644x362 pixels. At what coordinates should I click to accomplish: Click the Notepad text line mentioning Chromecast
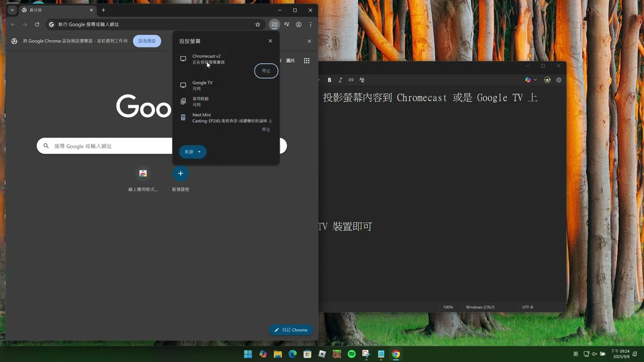click(430, 98)
